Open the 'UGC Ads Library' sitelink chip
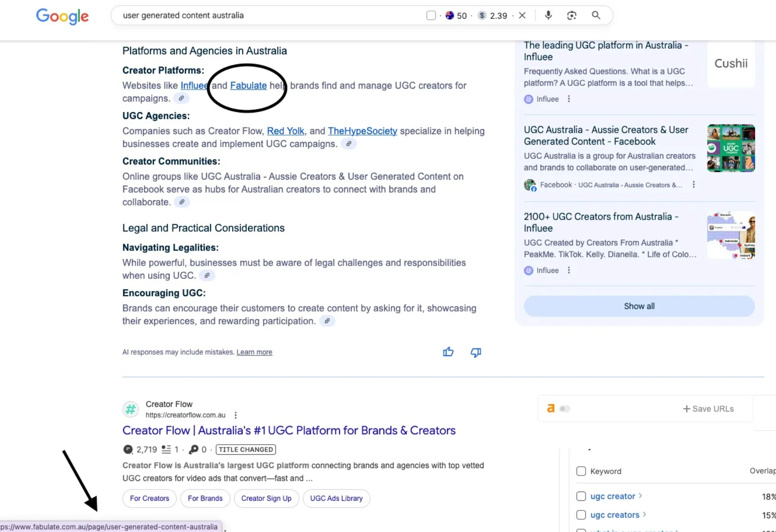Screen dimensions: 776x532 336,498
